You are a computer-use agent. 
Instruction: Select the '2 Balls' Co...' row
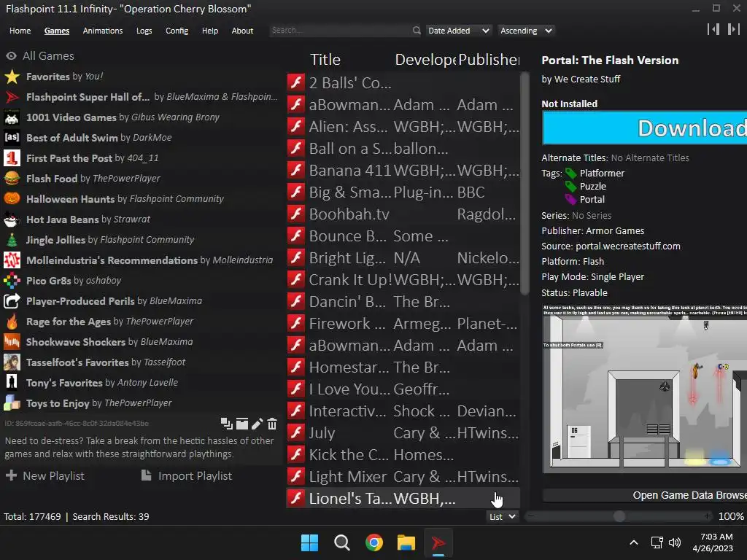point(403,83)
